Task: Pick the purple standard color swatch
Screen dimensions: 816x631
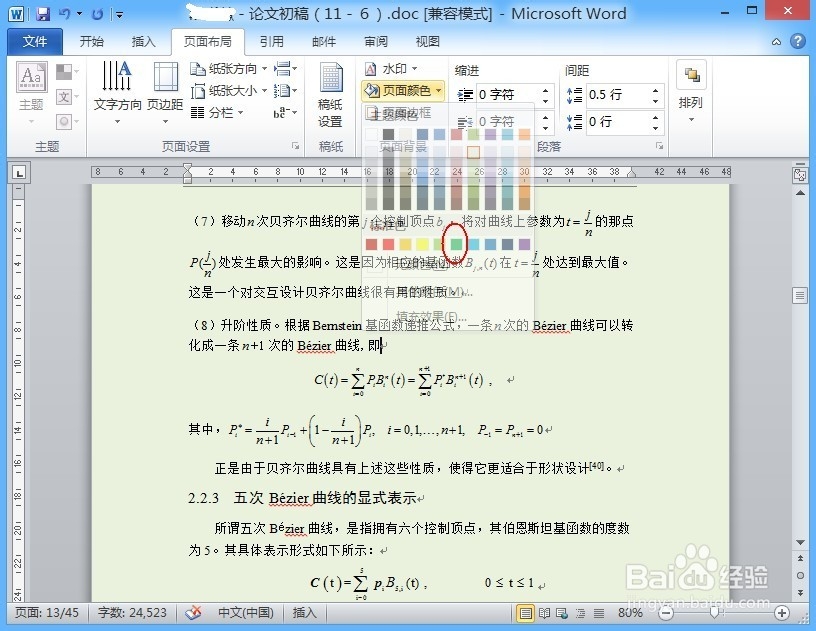Action: point(525,244)
